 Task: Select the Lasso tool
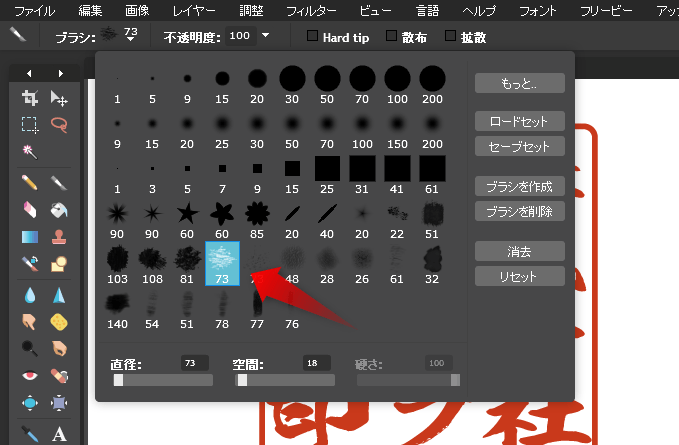(59, 125)
